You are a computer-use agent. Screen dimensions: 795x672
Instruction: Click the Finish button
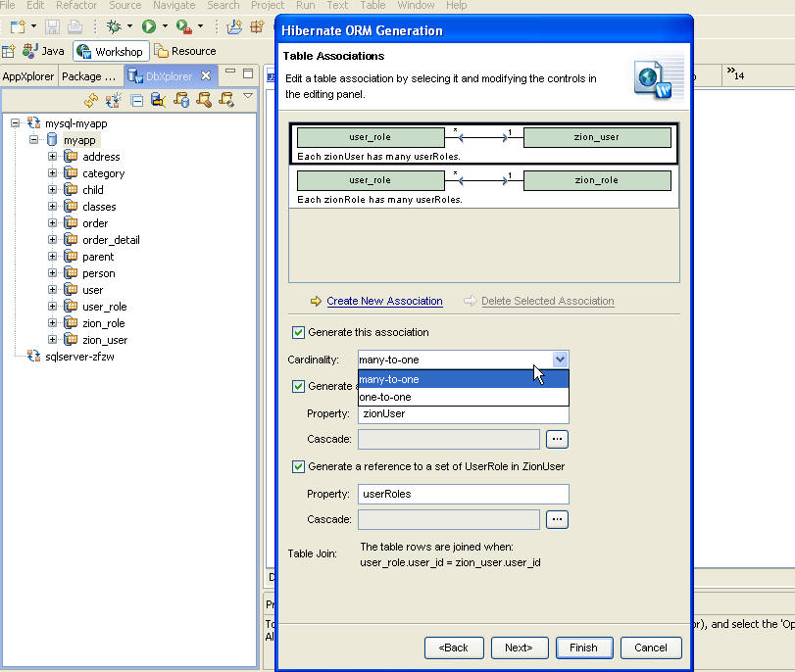pyautogui.click(x=584, y=648)
